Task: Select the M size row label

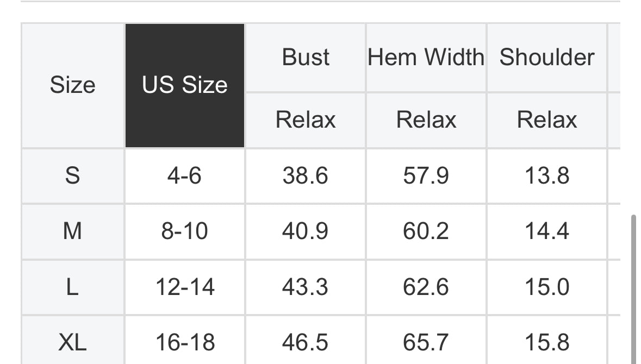Action: pyautogui.click(x=73, y=231)
